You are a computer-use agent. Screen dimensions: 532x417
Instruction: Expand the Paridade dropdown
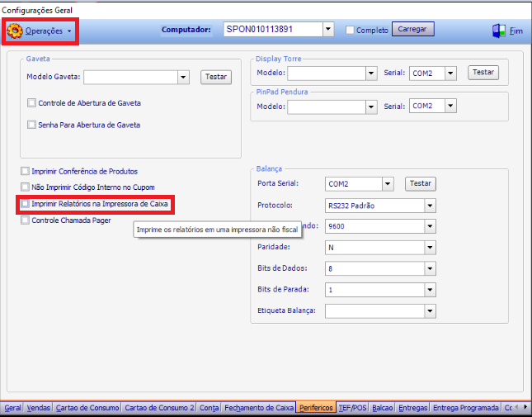coord(430,248)
